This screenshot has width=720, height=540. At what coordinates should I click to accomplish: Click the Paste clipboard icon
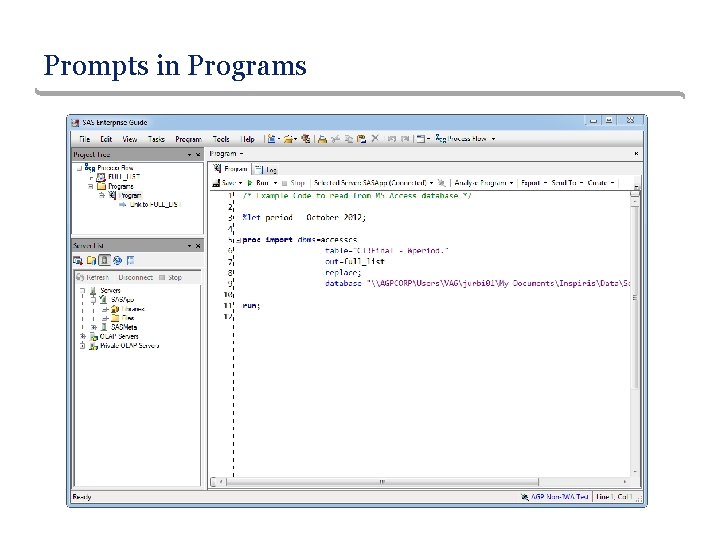pos(361,139)
